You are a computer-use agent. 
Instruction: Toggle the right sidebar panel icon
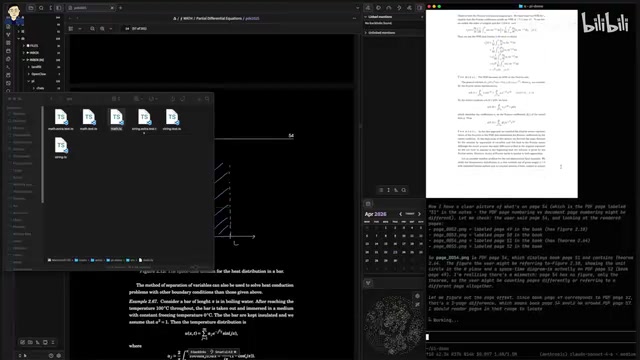point(419,8)
